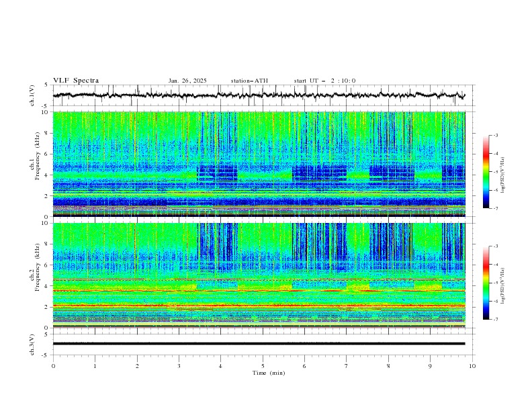This screenshot has width=532, height=411.
Task: Select the date text "Jan. 26, 2025"
Action: coord(187,81)
